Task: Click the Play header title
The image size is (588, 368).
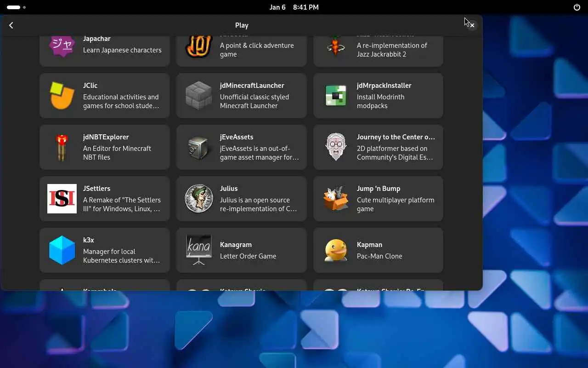Action: [242, 25]
